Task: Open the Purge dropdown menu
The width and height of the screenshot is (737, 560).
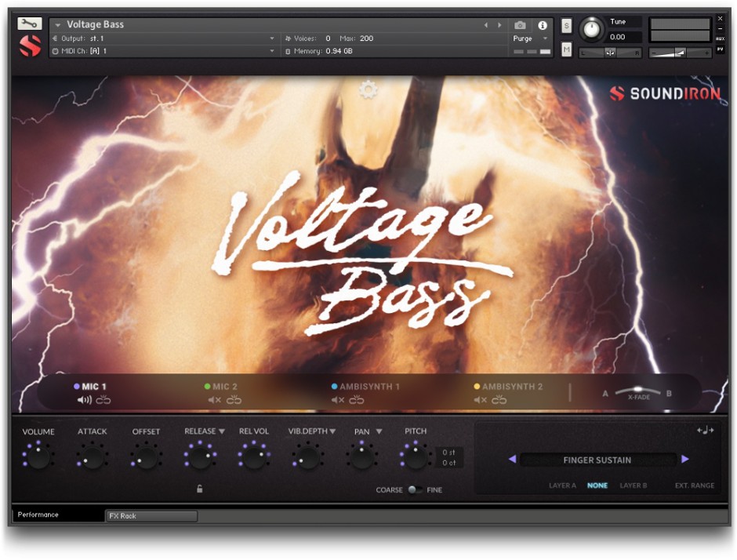Action: pyautogui.click(x=530, y=38)
